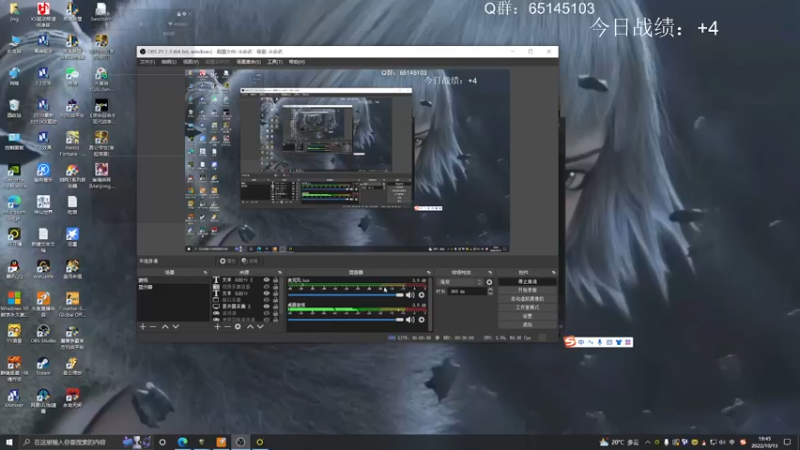
Task: Click the Exit button in OBS Controls
Action: (x=527, y=324)
